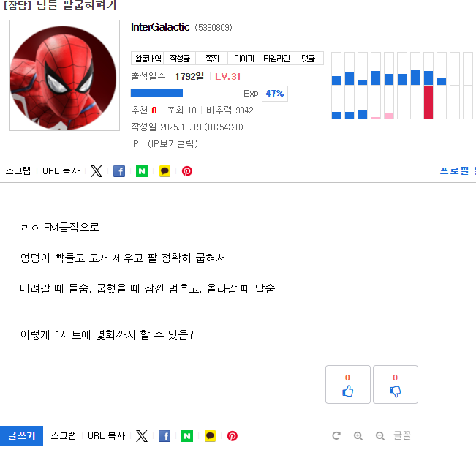Open the 쪽지 message tab

212,59
